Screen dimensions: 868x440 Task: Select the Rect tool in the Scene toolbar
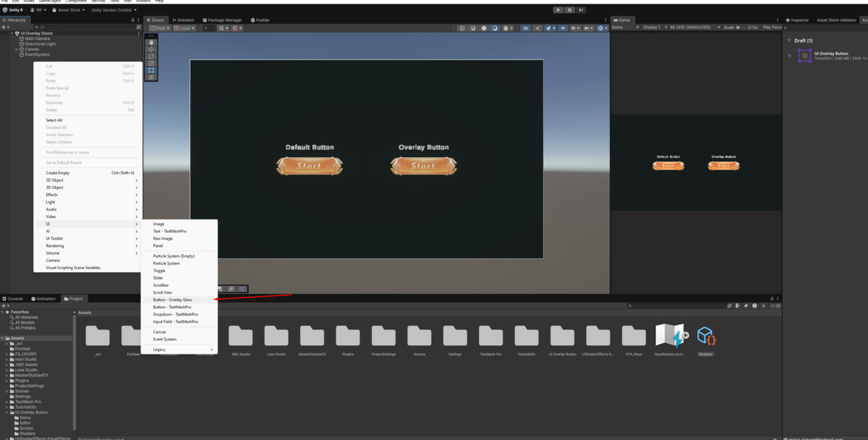pyautogui.click(x=151, y=69)
